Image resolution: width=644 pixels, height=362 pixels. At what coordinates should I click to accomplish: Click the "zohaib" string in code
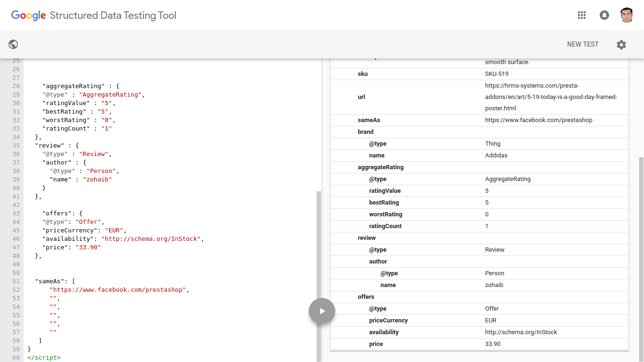98,180
